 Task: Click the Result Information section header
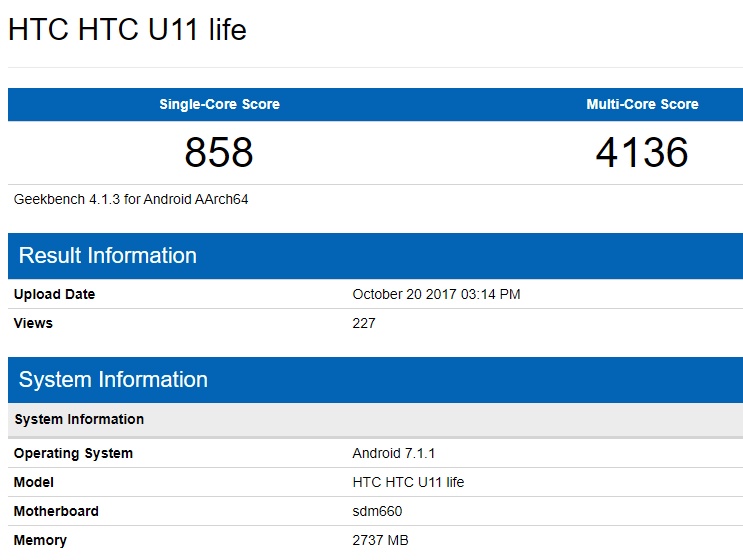(375, 256)
